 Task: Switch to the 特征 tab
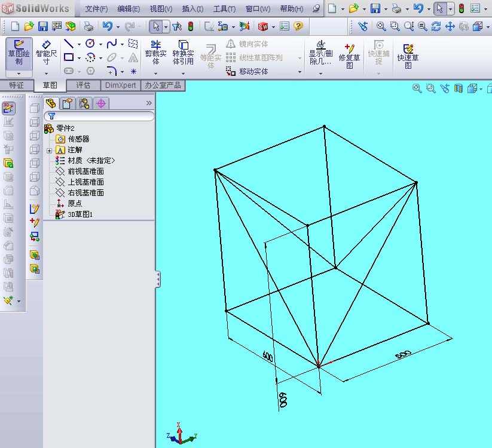16,85
